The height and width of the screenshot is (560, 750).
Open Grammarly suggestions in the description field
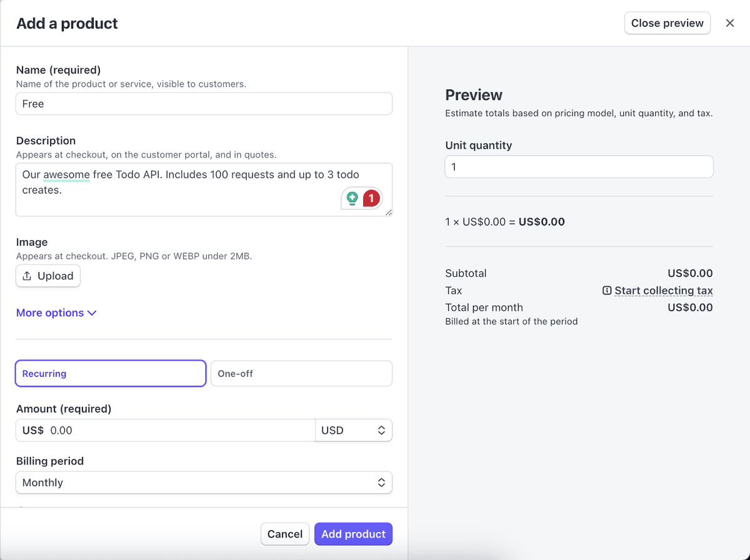click(x=354, y=198)
